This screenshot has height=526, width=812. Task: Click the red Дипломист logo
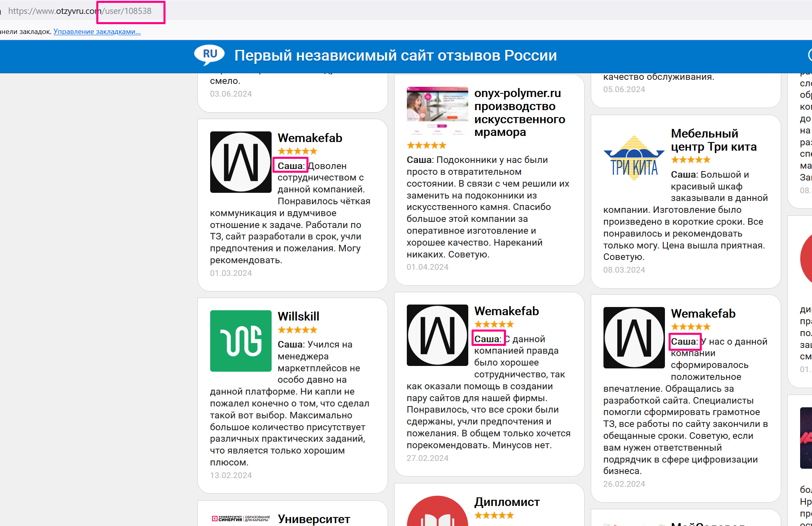[437, 512]
